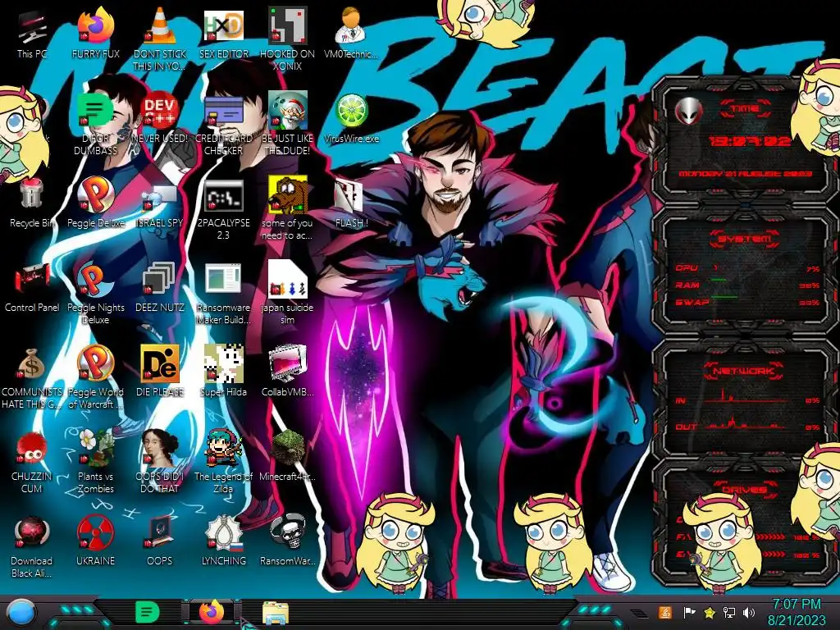Screen dimensions: 840x630
Task: Click the CPU usage row
Action: coord(746,268)
